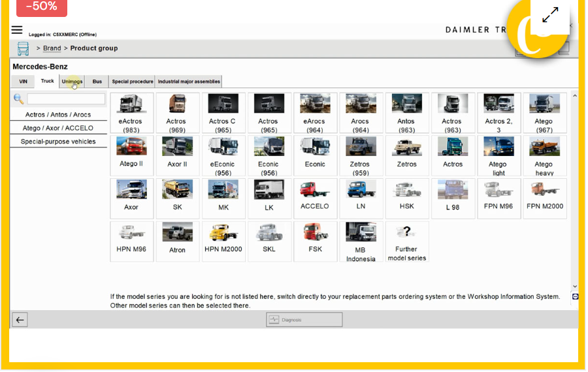Switch to the Bus tab
Viewport: 588px width, 372px height.
pyautogui.click(x=97, y=82)
